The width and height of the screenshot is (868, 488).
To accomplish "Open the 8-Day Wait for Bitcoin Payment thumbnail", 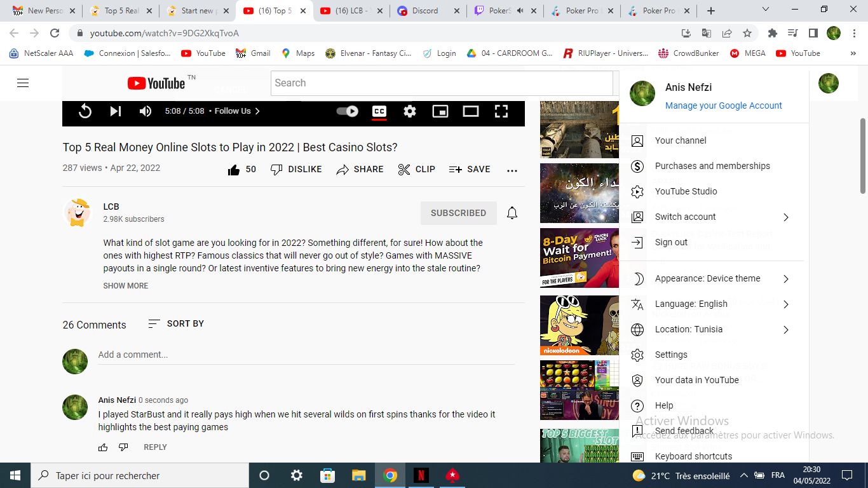I will coord(580,258).
